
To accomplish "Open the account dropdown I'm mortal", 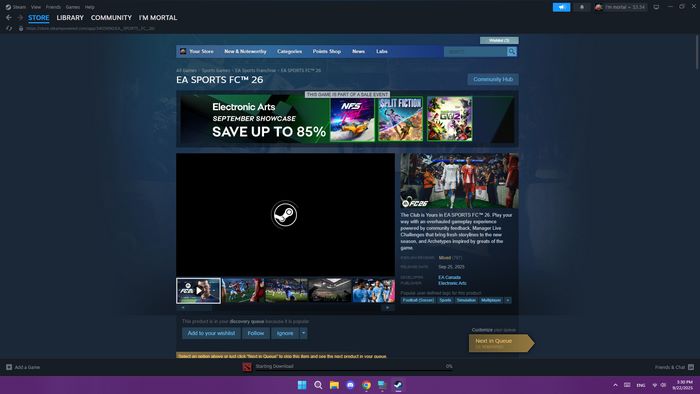I will coord(620,7).
